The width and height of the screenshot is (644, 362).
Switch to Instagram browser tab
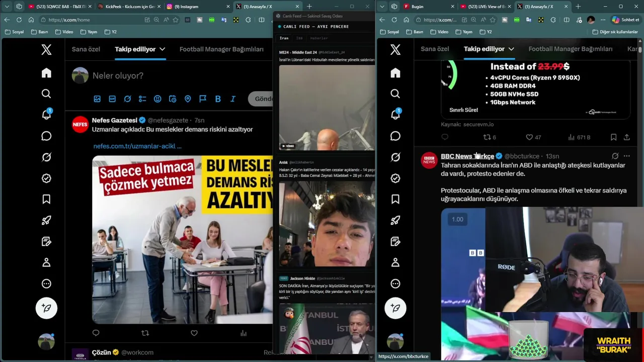[198, 7]
